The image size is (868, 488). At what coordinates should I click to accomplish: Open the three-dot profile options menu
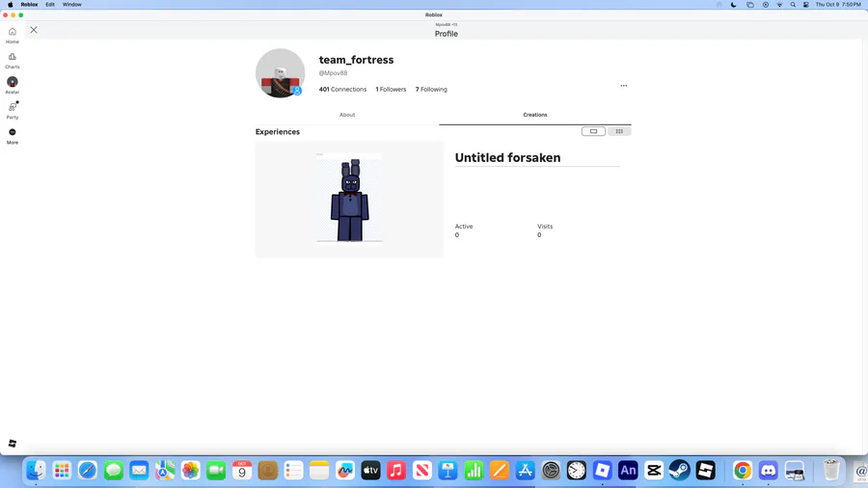click(x=624, y=86)
